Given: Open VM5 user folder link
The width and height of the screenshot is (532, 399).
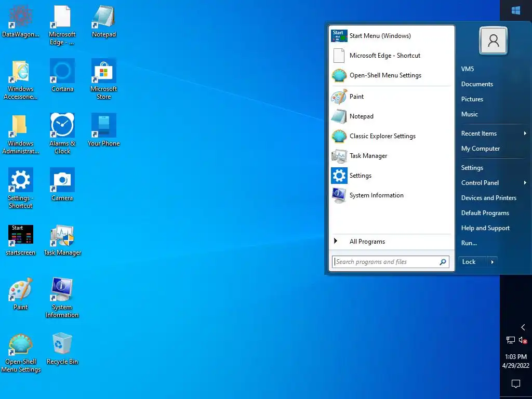Looking at the screenshot, I should tap(467, 69).
